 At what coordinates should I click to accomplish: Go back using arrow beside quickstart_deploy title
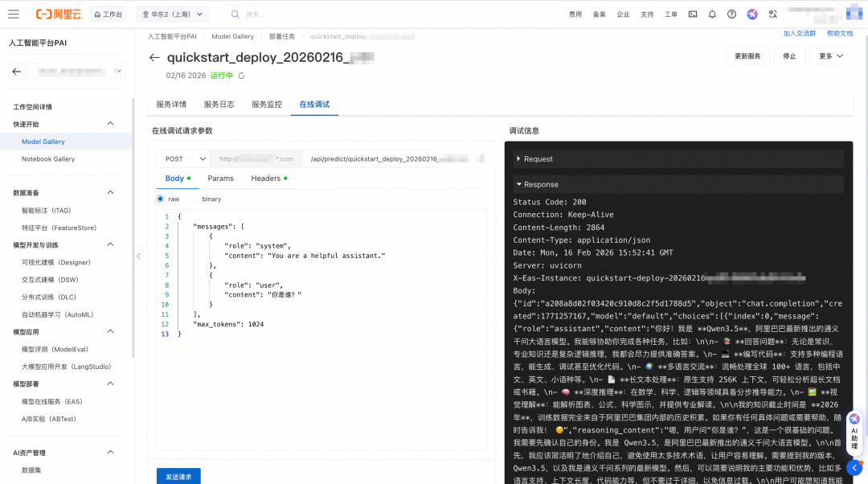[154, 58]
